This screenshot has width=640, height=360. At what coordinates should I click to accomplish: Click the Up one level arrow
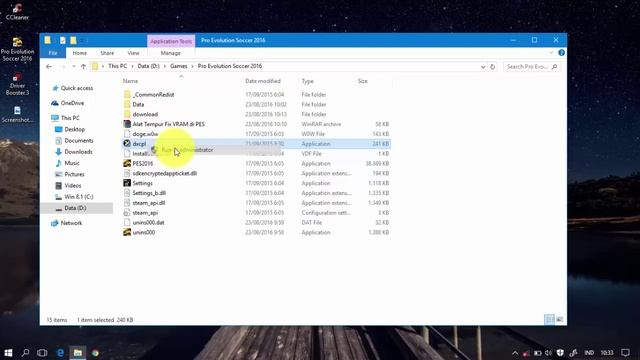(83, 66)
